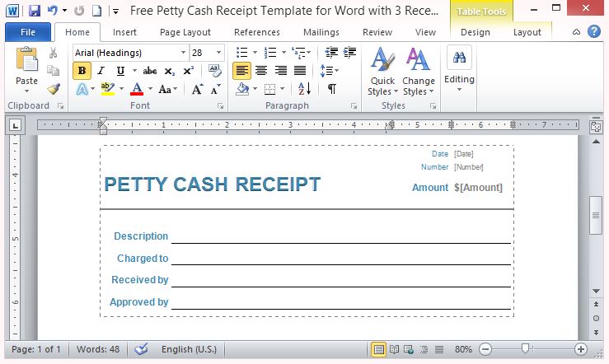
Task: Click the English (U.S.) language indicator
Action: (190, 349)
